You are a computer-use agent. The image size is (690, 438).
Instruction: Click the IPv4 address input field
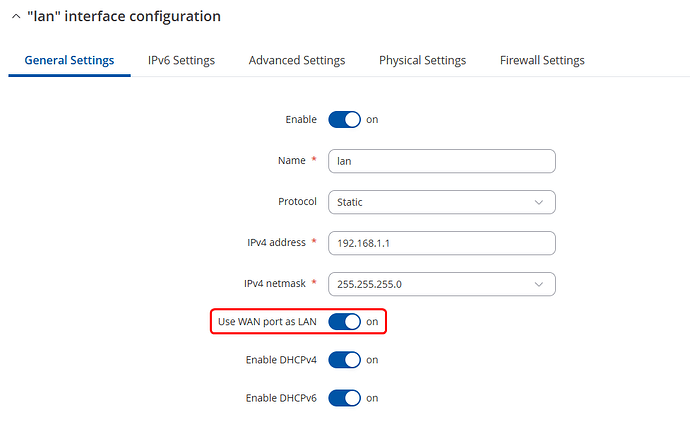pyautogui.click(x=441, y=243)
